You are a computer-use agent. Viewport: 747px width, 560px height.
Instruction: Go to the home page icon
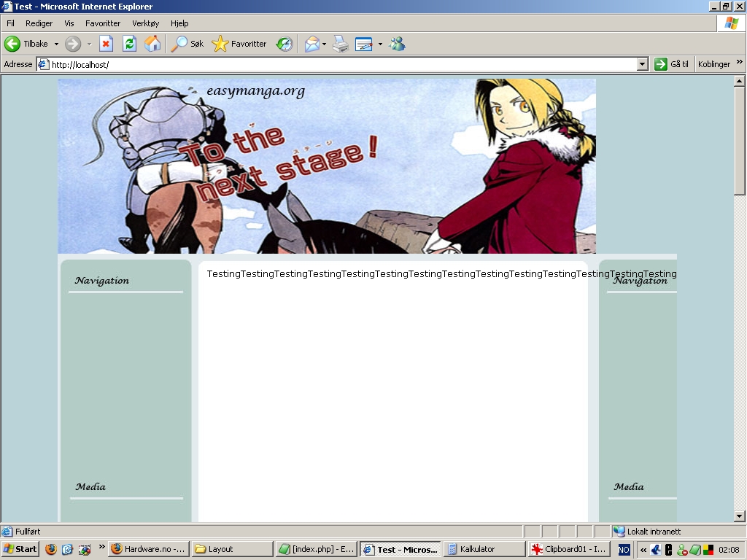(x=152, y=44)
